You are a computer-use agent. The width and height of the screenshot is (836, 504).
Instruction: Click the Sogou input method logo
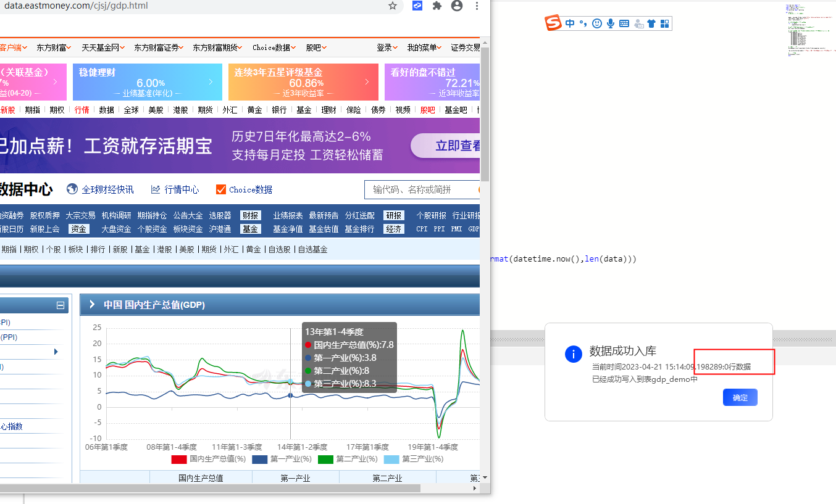coord(553,23)
